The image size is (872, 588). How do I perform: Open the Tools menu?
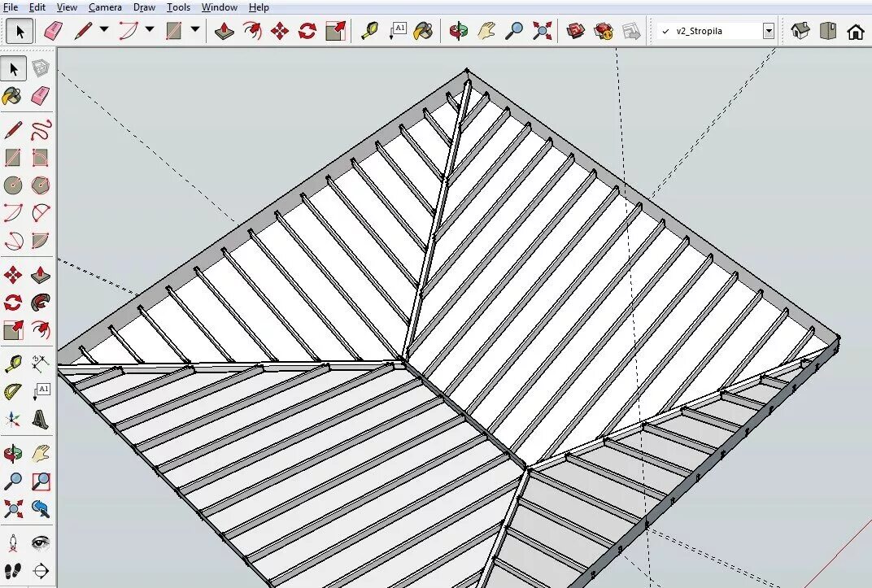pyautogui.click(x=178, y=7)
